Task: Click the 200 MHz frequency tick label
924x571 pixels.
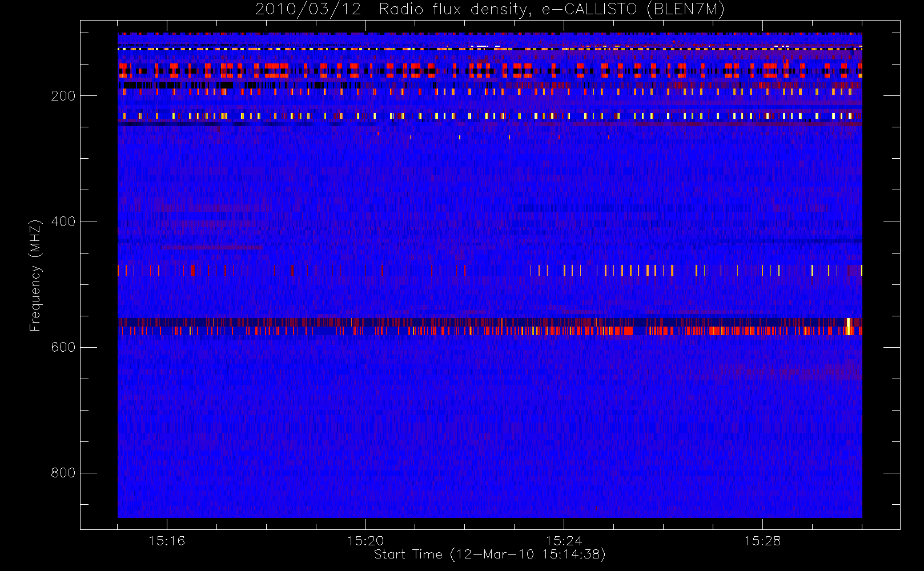Action: point(63,96)
